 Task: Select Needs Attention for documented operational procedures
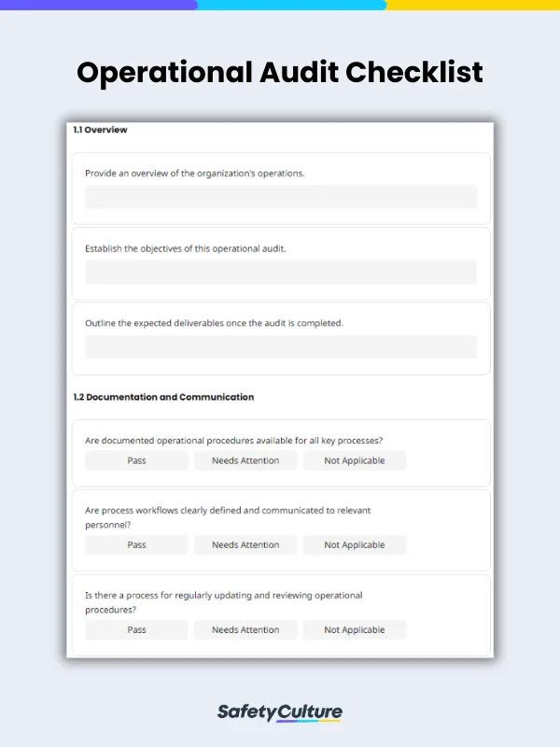pos(245,460)
